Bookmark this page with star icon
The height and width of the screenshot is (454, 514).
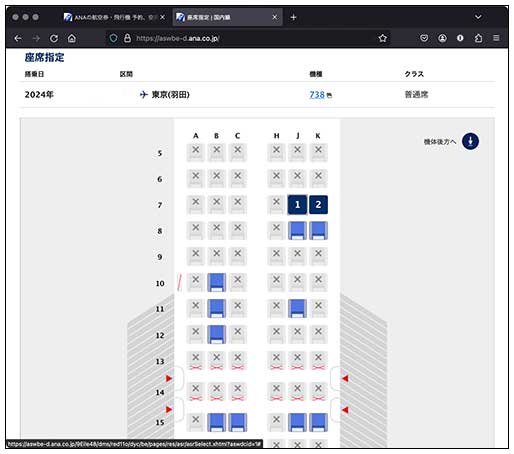[383, 38]
